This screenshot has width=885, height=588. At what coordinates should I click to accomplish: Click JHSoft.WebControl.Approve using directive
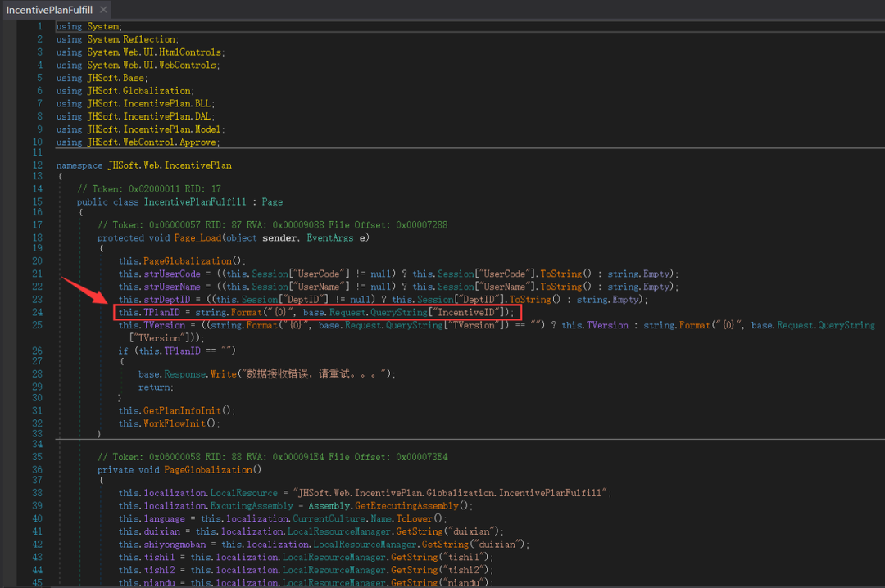tap(152, 142)
